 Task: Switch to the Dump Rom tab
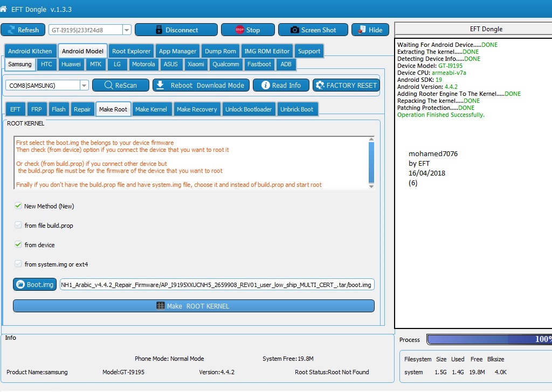point(220,51)
